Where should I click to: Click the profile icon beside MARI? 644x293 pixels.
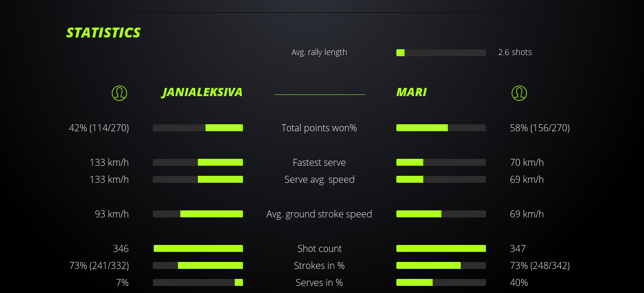519,93
